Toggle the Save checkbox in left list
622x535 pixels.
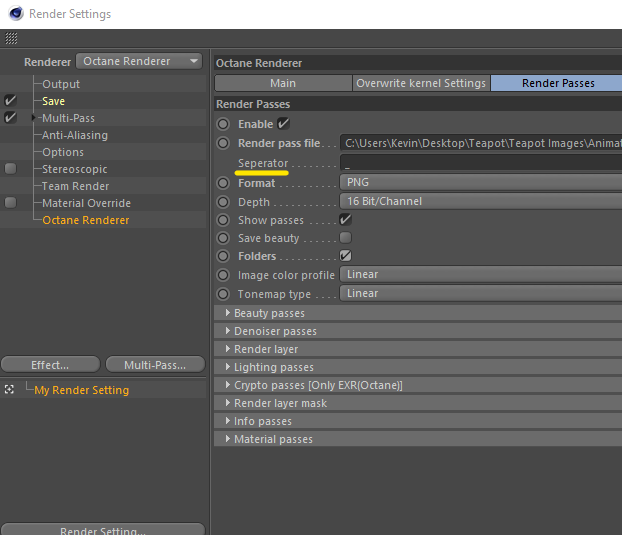(10, 101)
